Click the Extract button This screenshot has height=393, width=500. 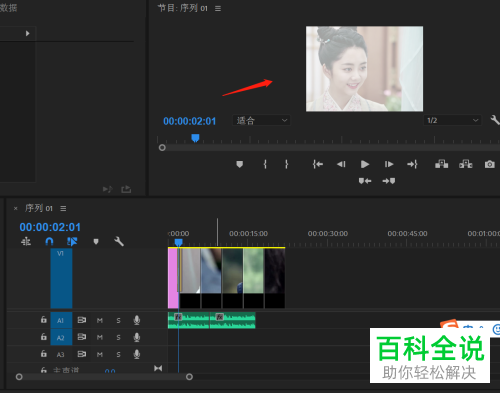click(x=466, y=164)
